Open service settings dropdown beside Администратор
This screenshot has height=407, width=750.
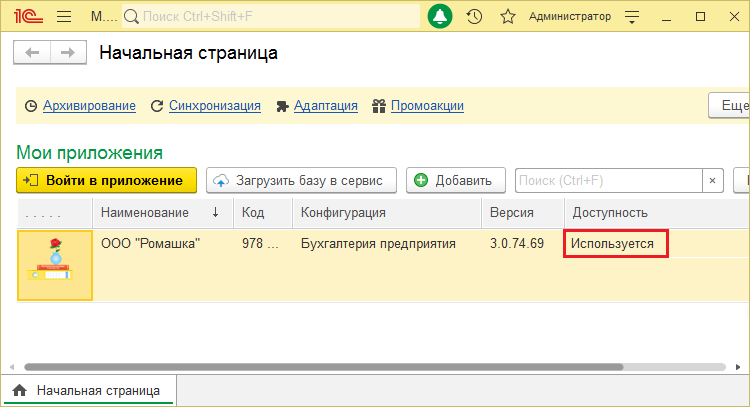click(x=632, y=17)
